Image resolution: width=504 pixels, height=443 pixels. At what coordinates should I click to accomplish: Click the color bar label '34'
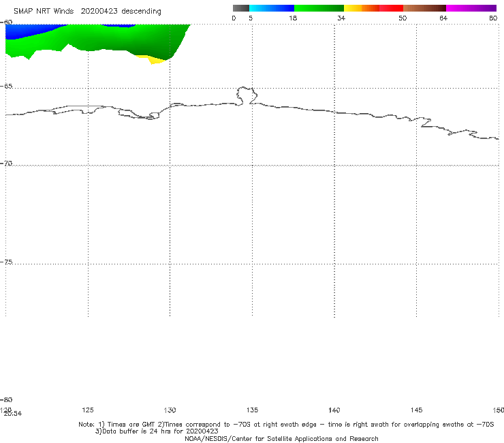(x=341, y=18)
